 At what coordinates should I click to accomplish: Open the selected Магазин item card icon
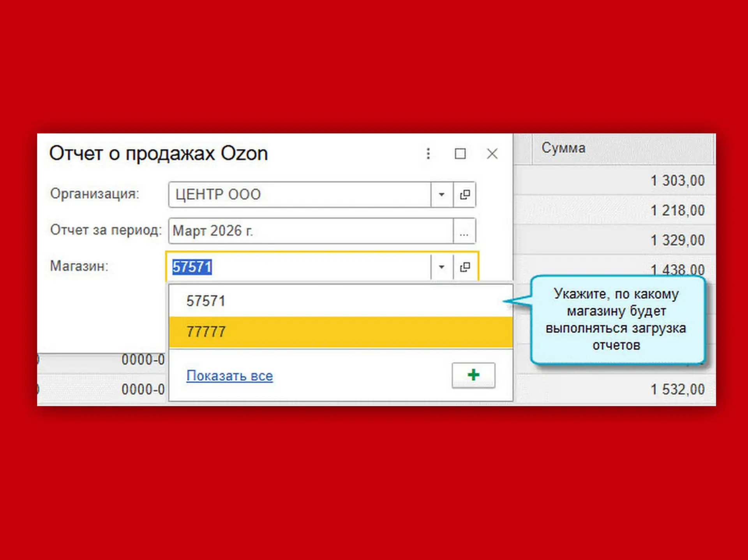click(465, 267)
